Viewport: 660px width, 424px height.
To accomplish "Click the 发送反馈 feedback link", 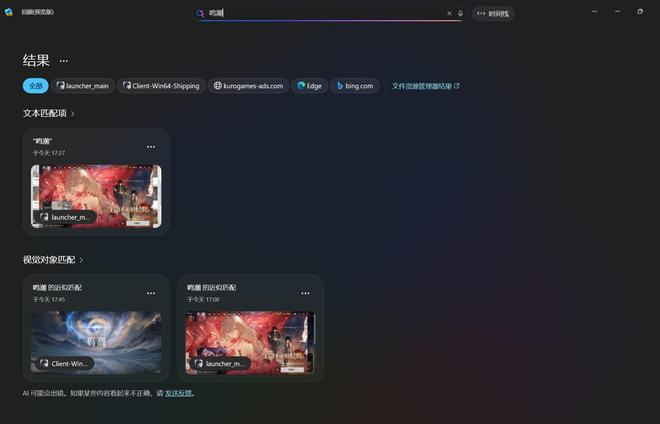I will (178, 393).
